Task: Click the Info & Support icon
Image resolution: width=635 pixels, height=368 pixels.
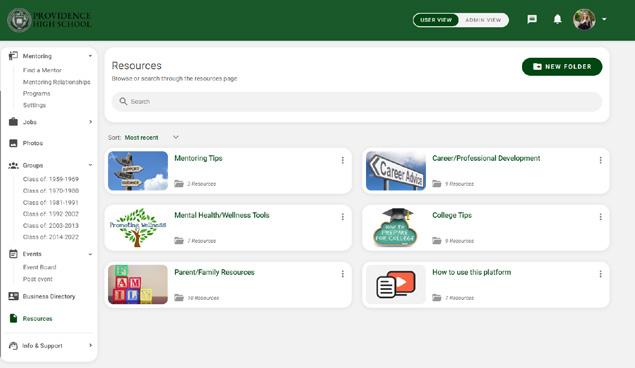Action: (13, 346)
